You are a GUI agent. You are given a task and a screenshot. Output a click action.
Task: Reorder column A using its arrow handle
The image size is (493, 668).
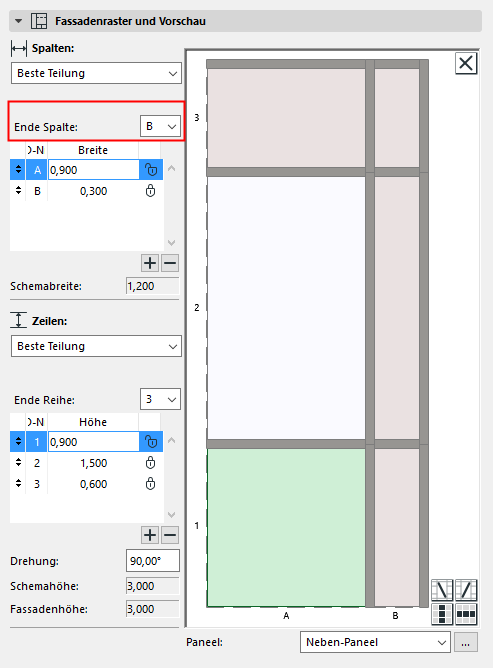coord(18,170)
